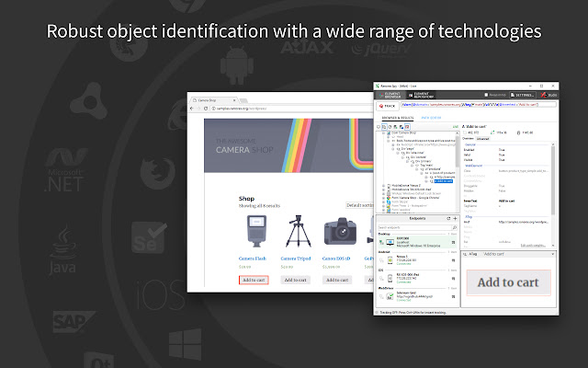
Task: Click the refresh endpoints icon
Action: click(x=447, y=219)
